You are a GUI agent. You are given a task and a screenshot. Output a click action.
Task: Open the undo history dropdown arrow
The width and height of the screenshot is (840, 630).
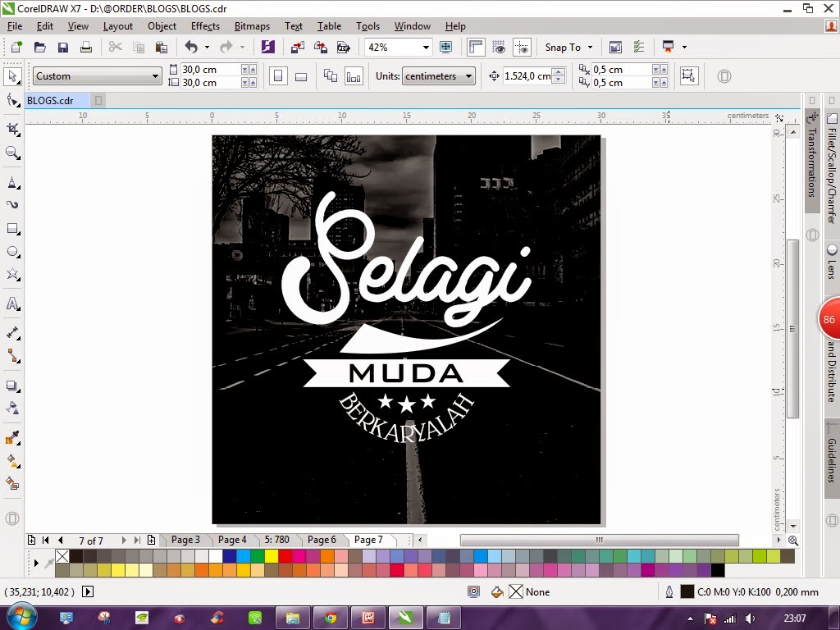[x=207, y=47]
